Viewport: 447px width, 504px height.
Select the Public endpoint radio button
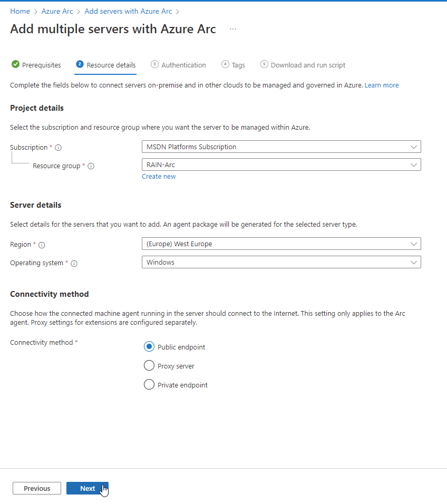pos(149,347)
